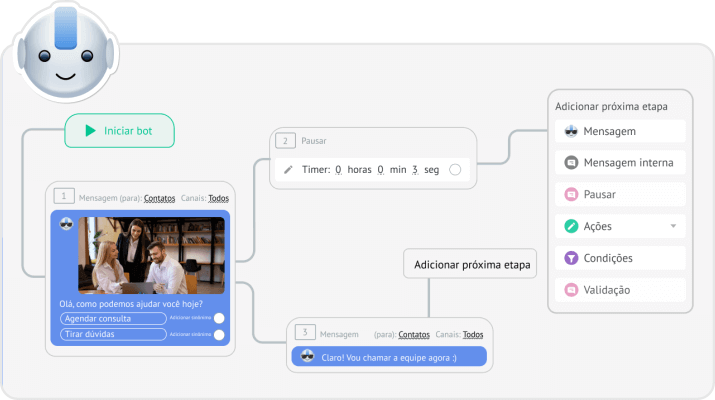Choose Mensagem from the next step menu

tap(620, 131)
